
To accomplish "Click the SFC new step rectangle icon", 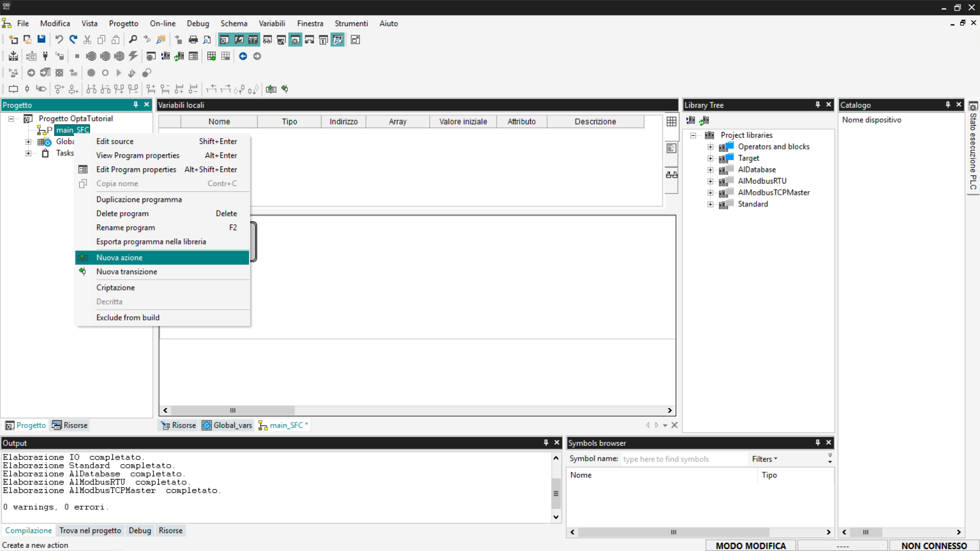I will pos(13,89).
